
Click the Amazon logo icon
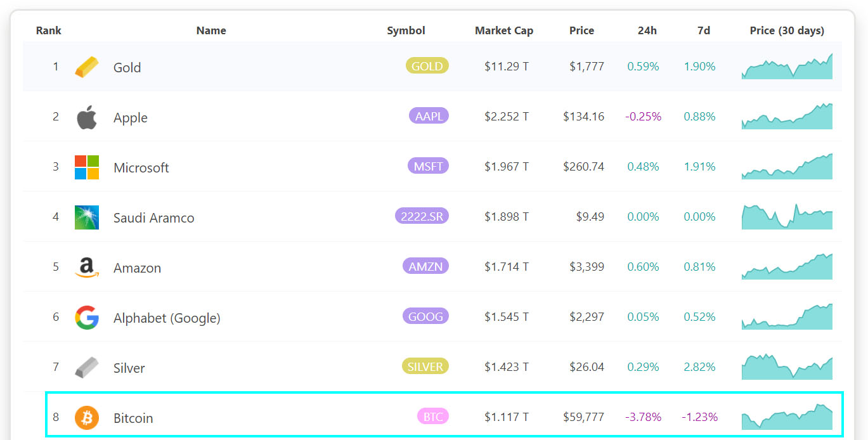pyautogui.click(x=87, y=268)
